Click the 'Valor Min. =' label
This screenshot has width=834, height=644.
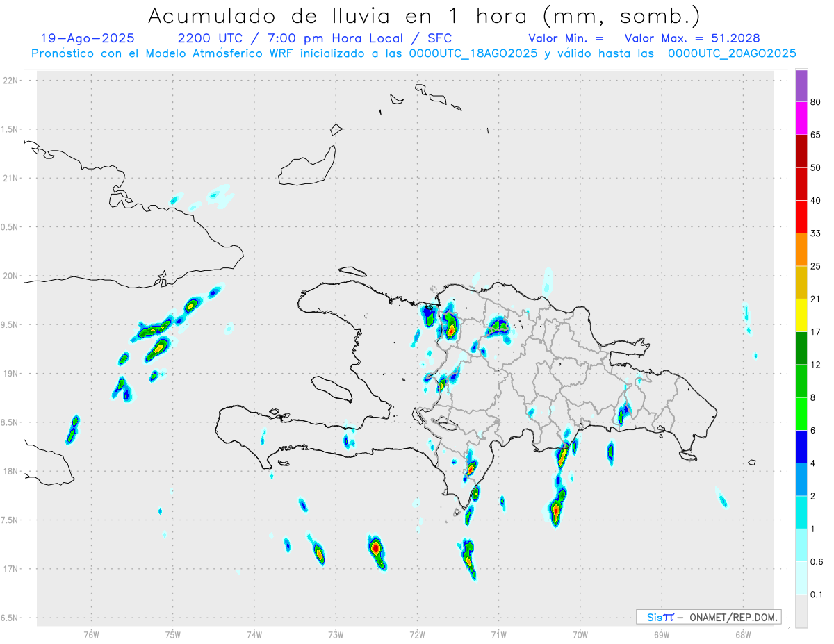(566, 38)
